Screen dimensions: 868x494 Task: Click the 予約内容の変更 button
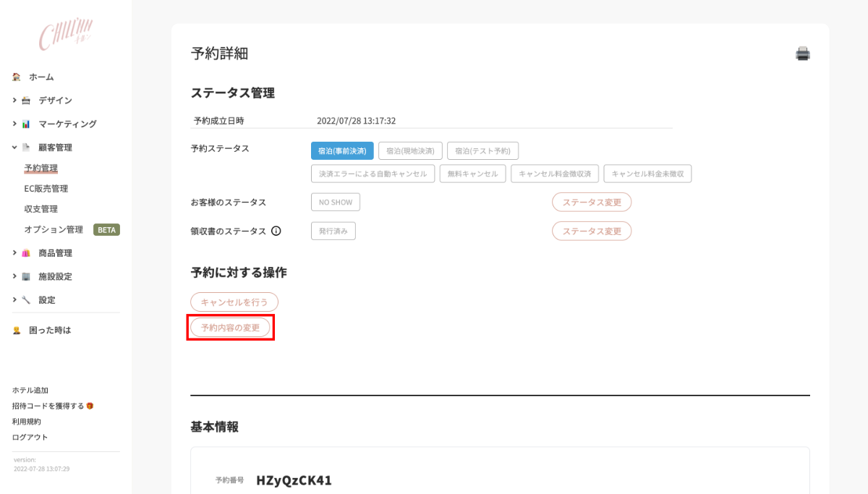[x=230, y=328]
